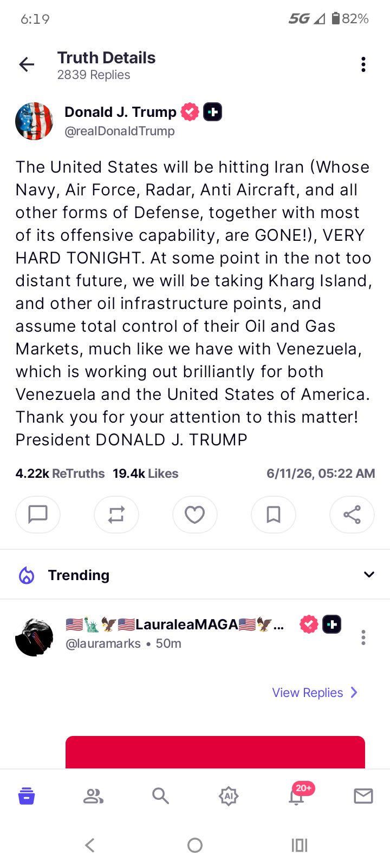Tap Donald J. Trump's avatar picture
Viewport: 390px width, 868px height.
34,121
